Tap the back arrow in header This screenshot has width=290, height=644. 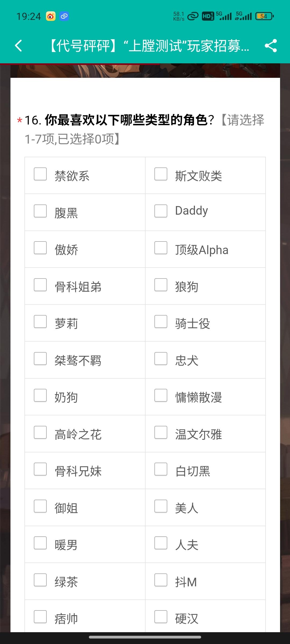18,46
